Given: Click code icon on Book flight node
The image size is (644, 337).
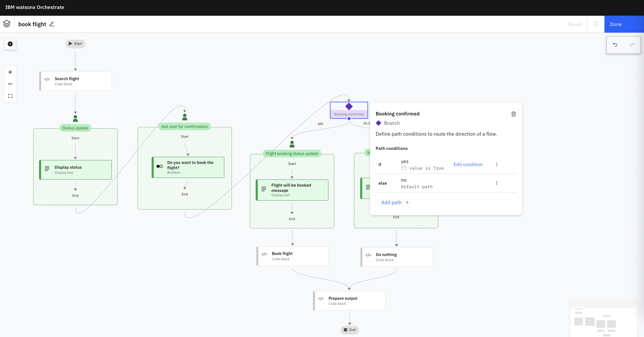Looking at the screenshot, I should click(x=264, y=254).
